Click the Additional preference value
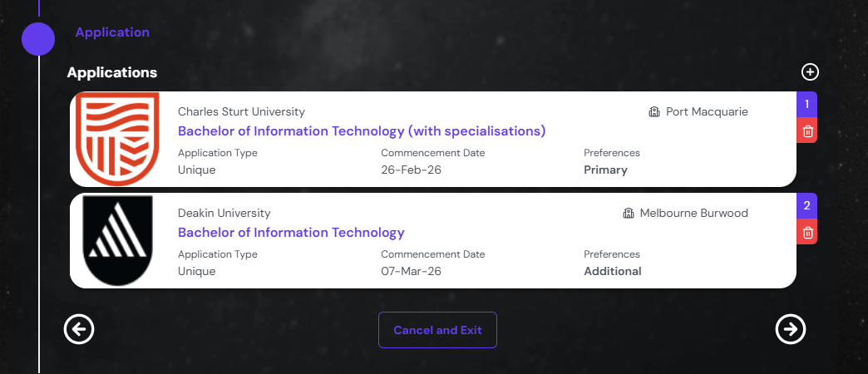This screenshot has height=374, width=868. 613,271
